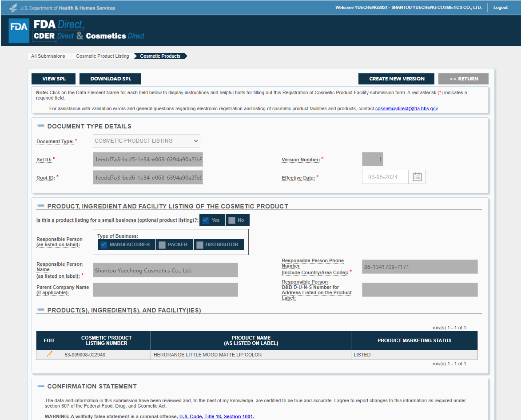Open Cosmetic Product Listing breadcrumb
521x420 pixels.
coord(102,56)
